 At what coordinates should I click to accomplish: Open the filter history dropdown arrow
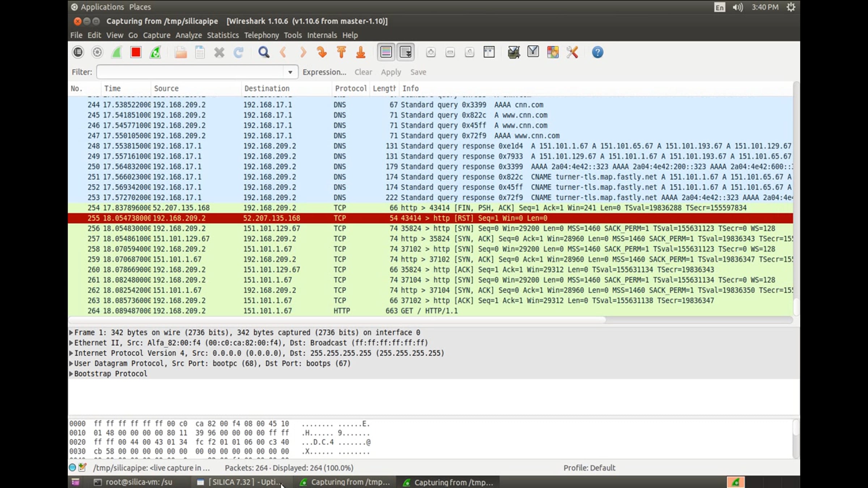click(290, 72)
